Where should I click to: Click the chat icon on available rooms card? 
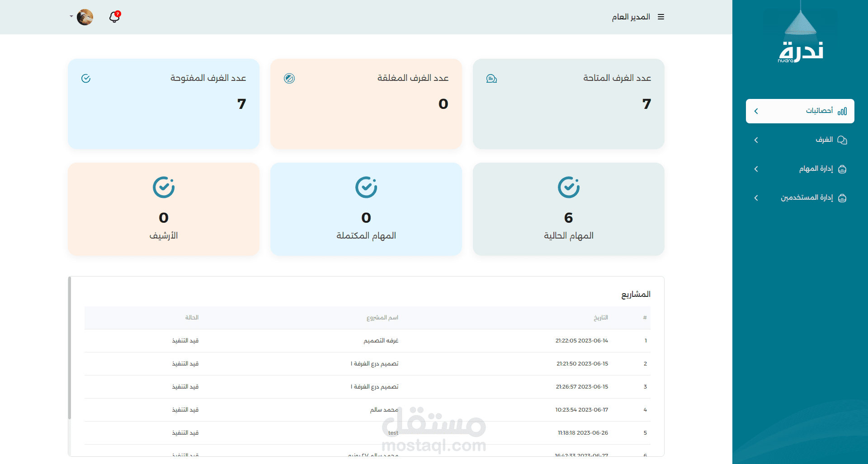coord(491,79)
